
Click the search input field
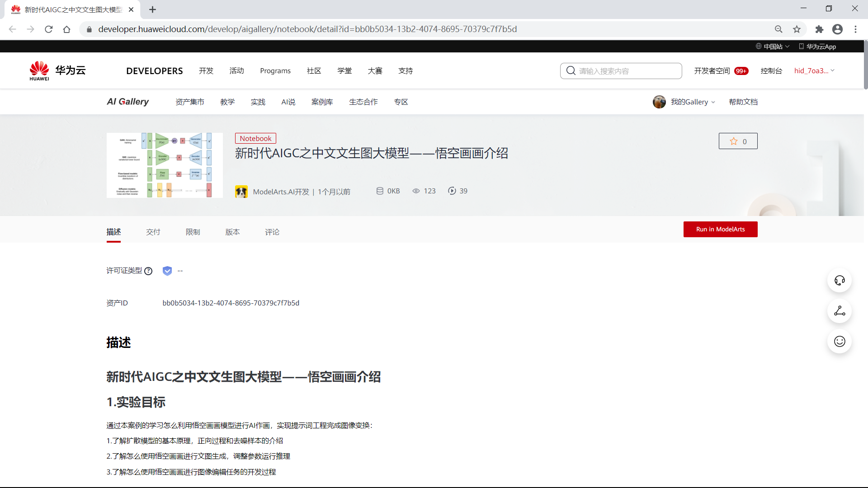[628, 71]
